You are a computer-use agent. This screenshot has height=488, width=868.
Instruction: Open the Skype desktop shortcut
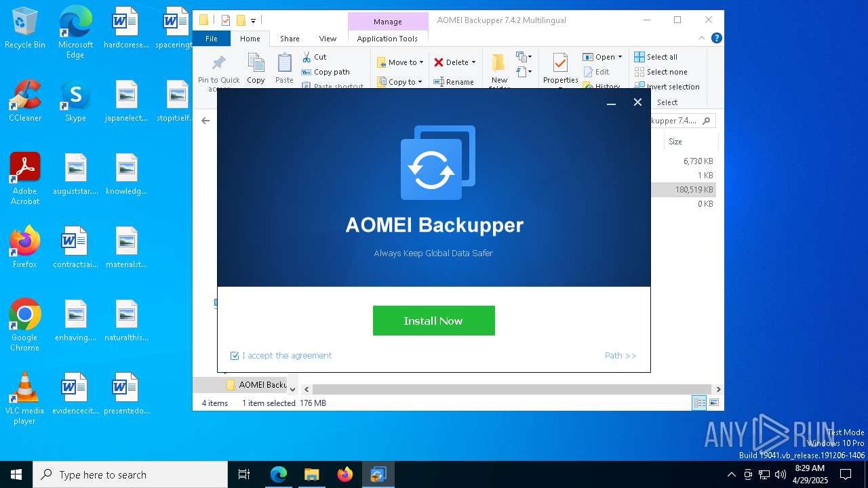(75, 102)
